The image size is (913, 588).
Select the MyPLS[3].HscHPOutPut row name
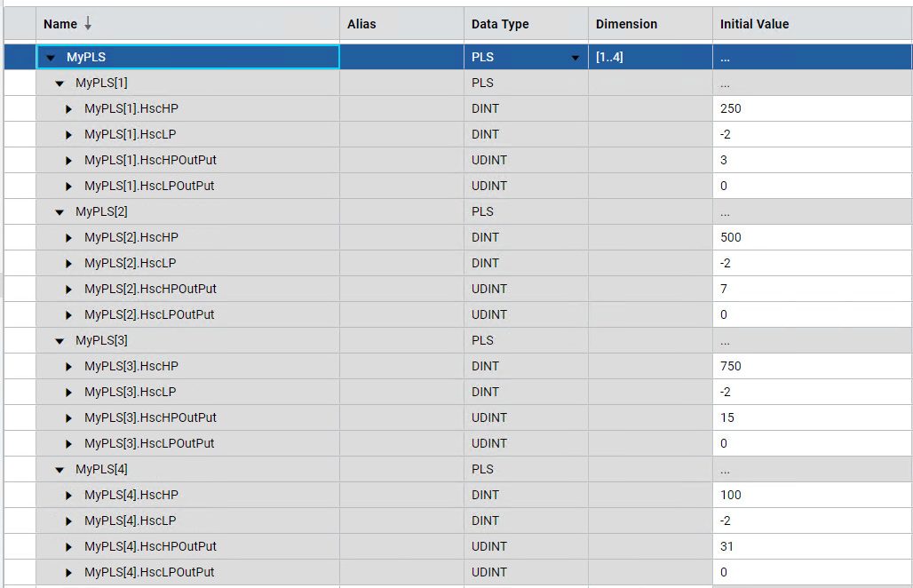click(x=150, y=418)
